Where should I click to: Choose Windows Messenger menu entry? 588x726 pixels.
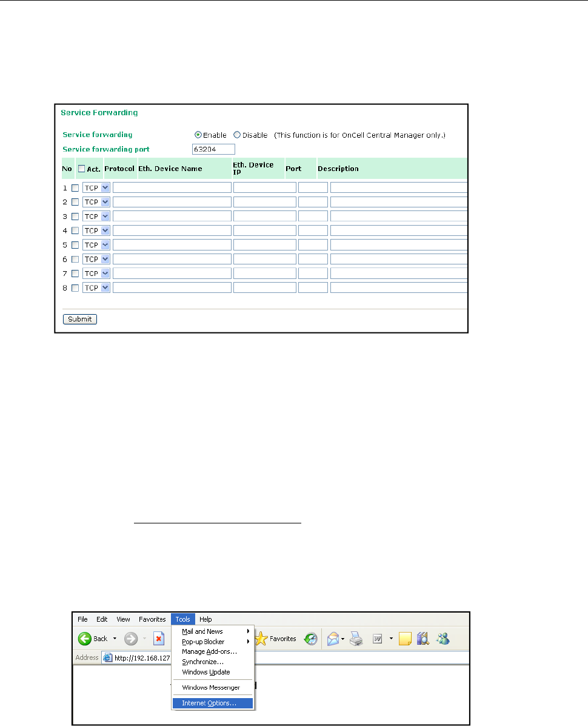tap(213, 688)
